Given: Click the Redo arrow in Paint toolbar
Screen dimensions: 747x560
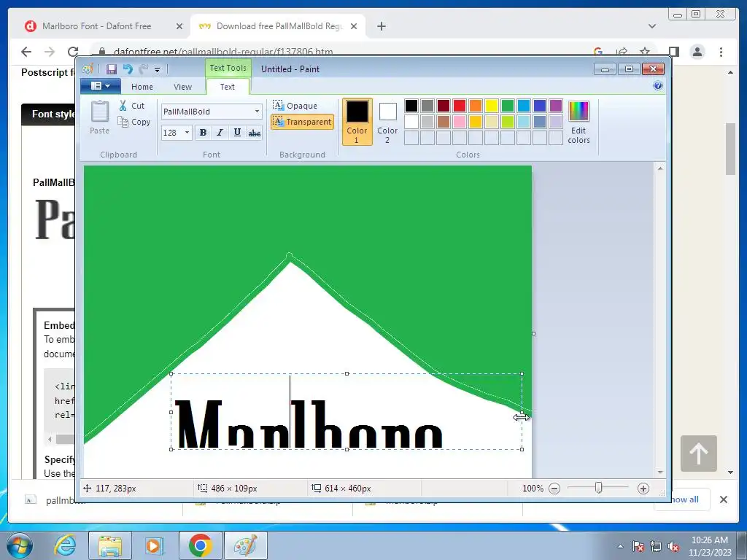Looking at the screenshot, I should coord(144,69).
